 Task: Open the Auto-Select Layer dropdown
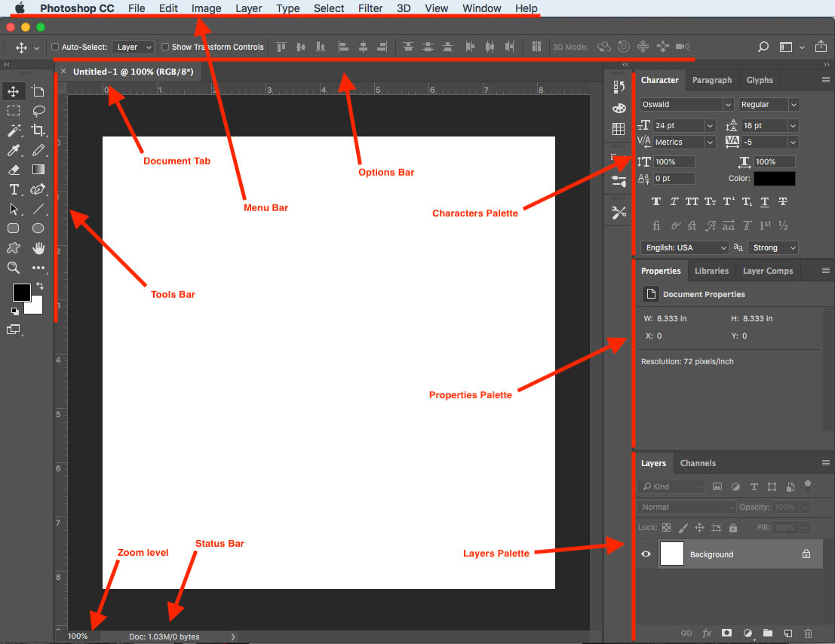coord(133,47)
